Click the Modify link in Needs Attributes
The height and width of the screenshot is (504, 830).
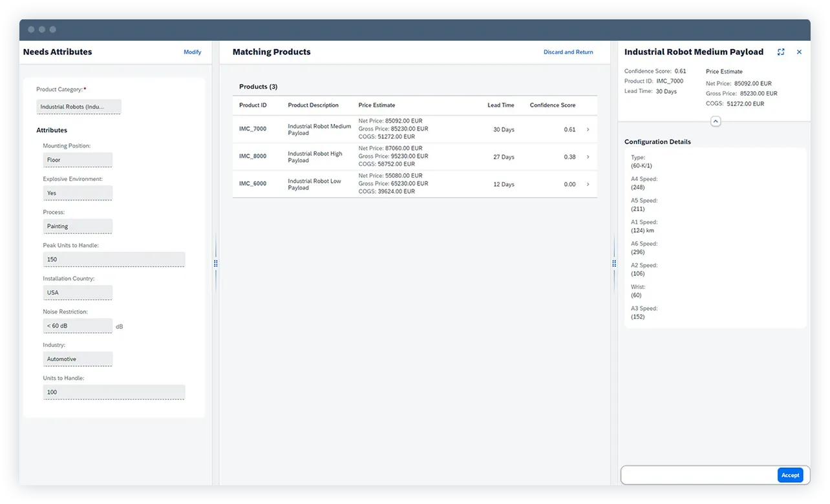(x=192, y=52)
